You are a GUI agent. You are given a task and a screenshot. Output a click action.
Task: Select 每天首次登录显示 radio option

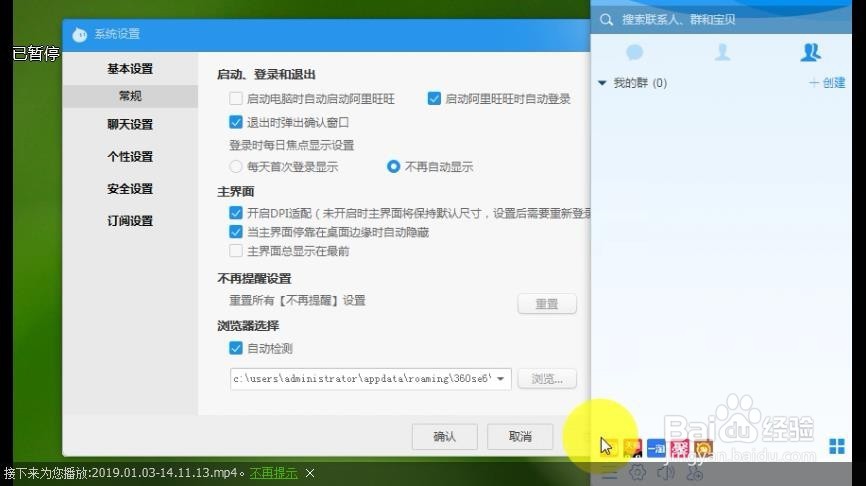click(x=236, y=166)
